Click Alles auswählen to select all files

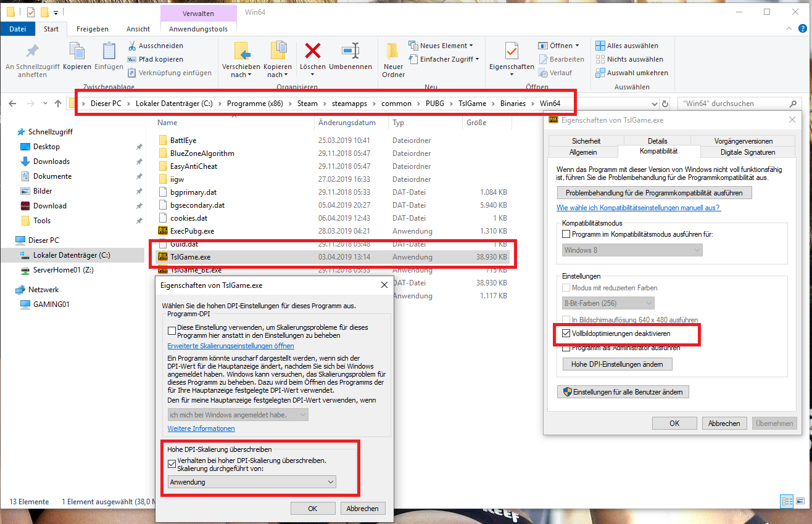point(627,46)
